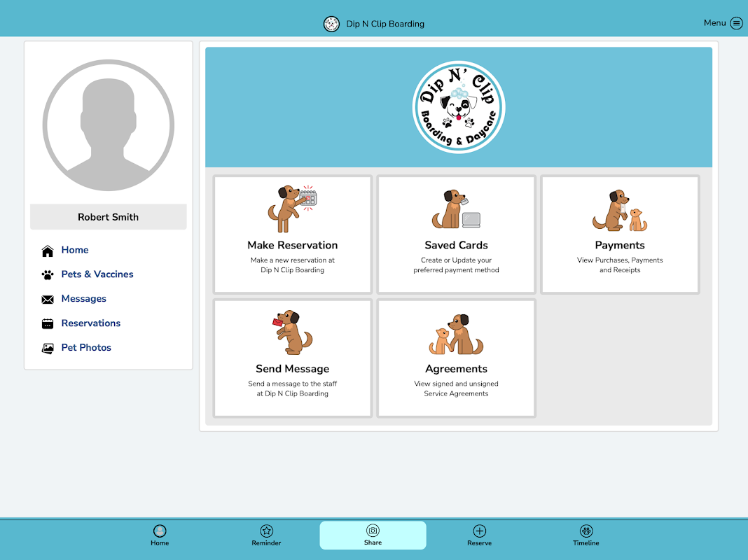Click the Payments card title
The image size is (748, 560).
point(620,245)
